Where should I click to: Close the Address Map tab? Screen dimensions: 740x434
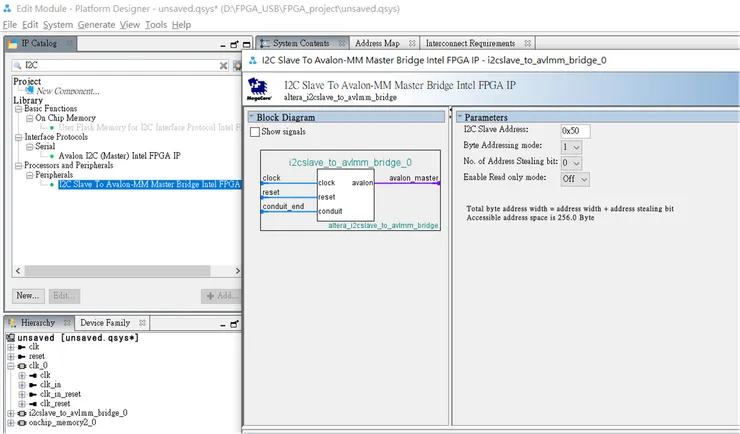point(412,43)
